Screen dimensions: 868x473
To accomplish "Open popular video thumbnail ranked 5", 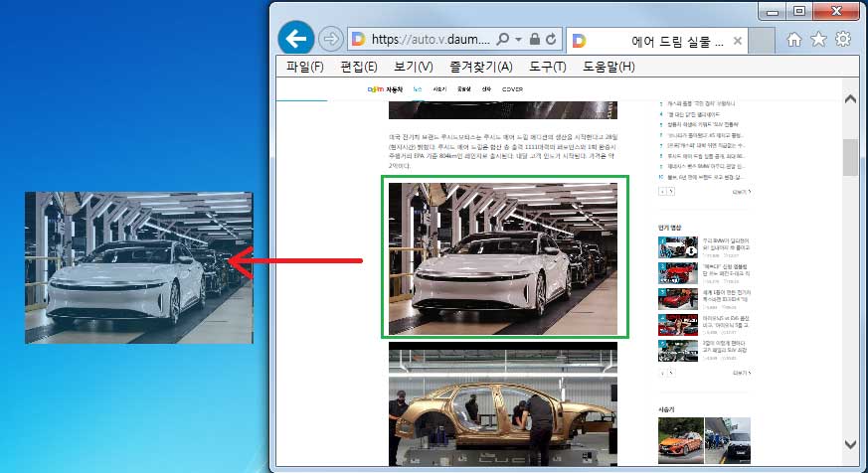I will (678, 351).
